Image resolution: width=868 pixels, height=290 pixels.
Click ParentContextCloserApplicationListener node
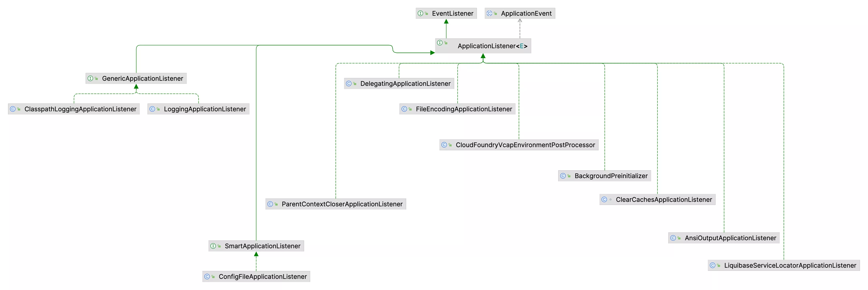336,204
